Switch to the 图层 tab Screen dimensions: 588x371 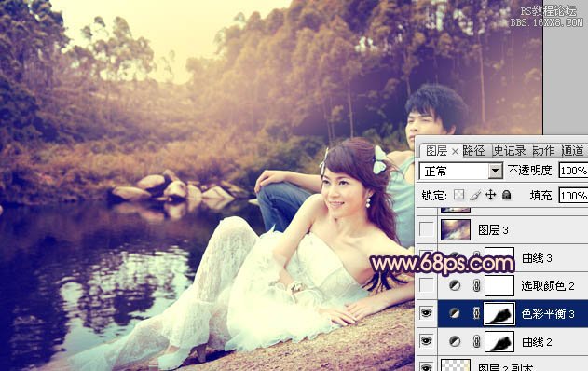pos(436,151)
